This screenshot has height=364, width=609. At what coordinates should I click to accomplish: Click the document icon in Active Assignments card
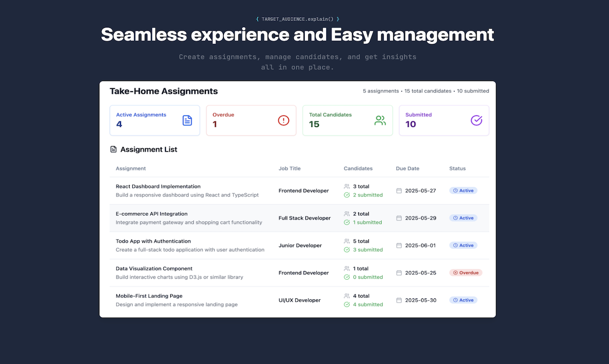(187, 120)
